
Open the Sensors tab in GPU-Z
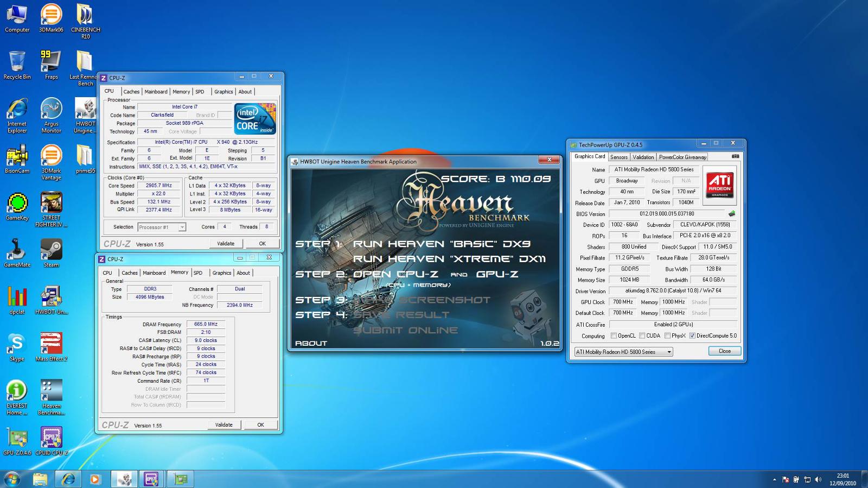click(x=618, y=157)
